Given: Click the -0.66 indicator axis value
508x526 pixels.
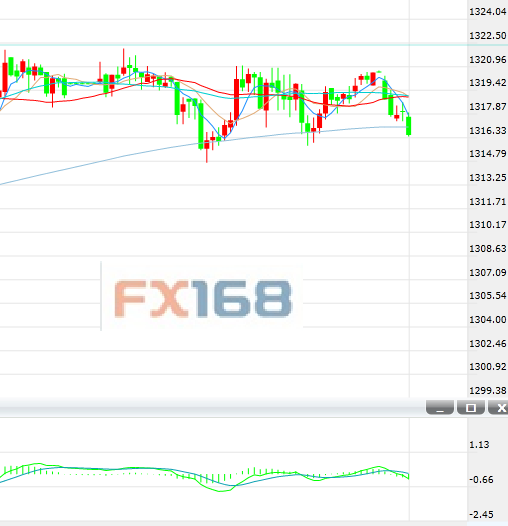Looking at the screenshot, I should click(481, 480).
